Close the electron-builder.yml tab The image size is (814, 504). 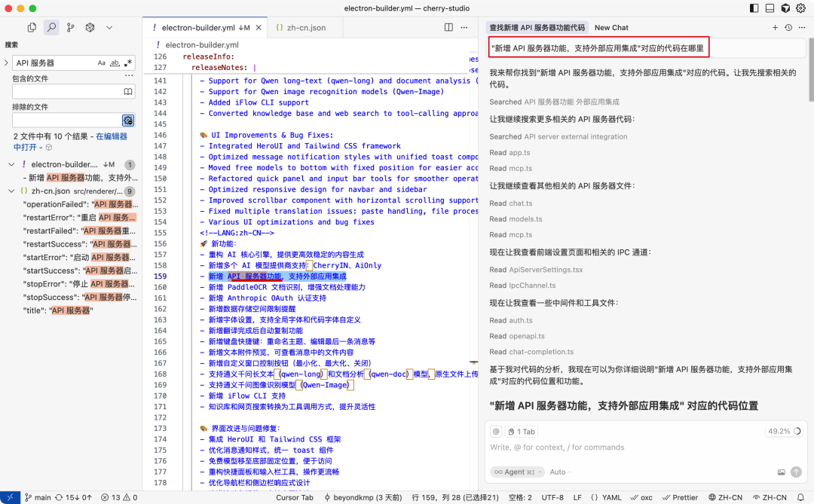tap(259, 28)
